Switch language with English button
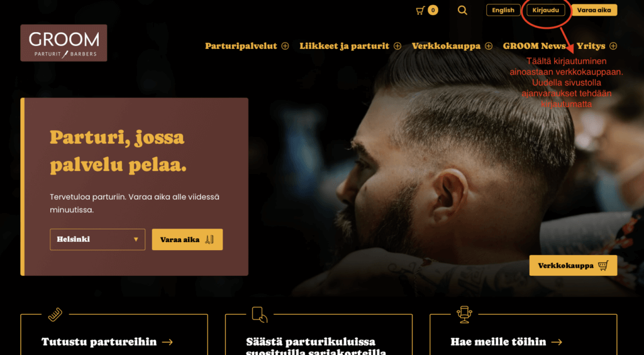Viewport: 644px width, 355px height. coord(503,10)
